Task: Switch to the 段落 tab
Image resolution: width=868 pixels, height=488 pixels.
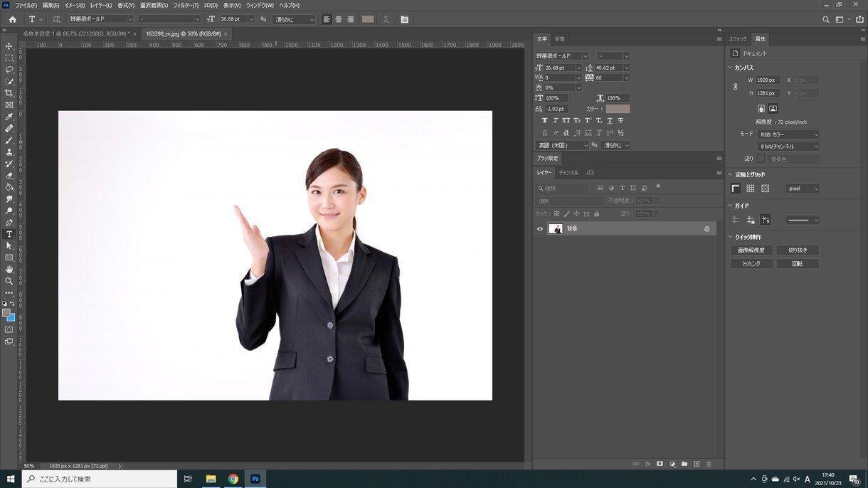Action: [560, 39]
